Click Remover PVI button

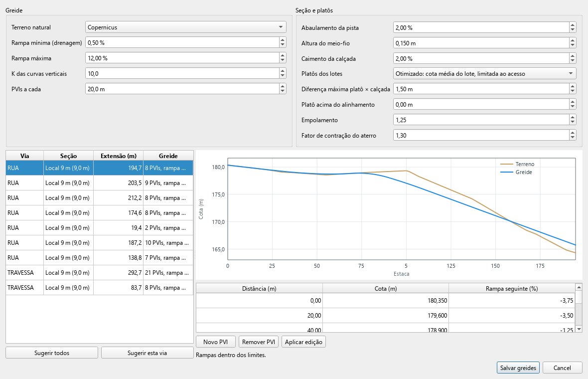pyautogui.click(x=259, y=342)
